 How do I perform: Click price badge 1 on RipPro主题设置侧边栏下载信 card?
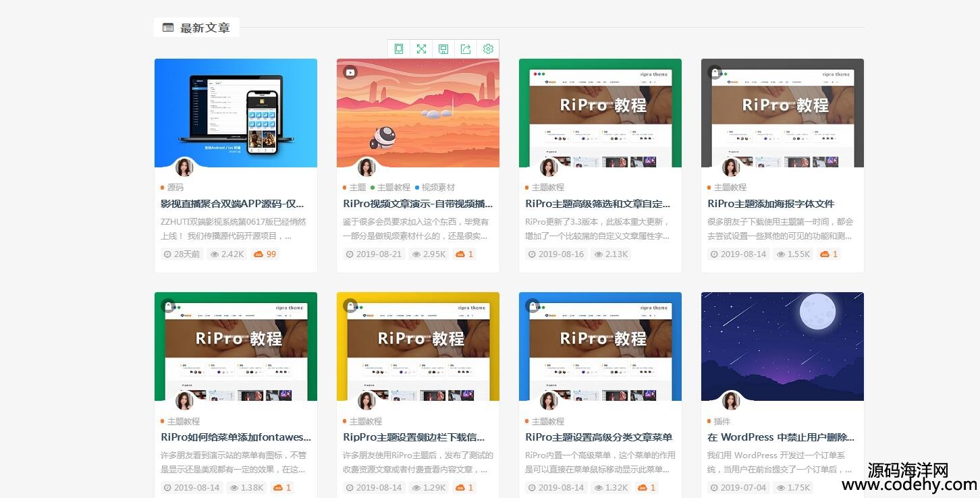click(464, 488)
